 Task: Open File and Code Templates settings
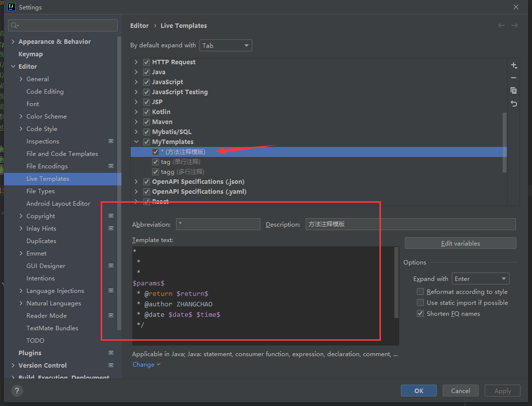click(x=62, y=154)
